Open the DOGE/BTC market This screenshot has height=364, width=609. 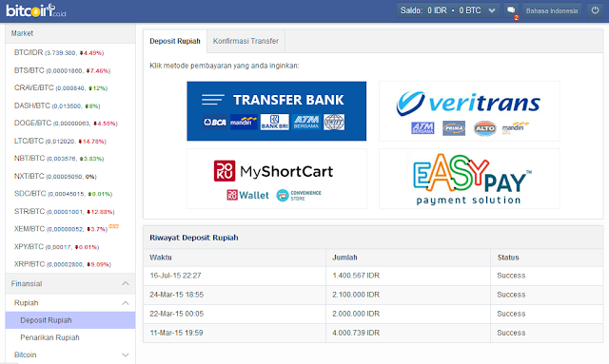click(66, 123)
